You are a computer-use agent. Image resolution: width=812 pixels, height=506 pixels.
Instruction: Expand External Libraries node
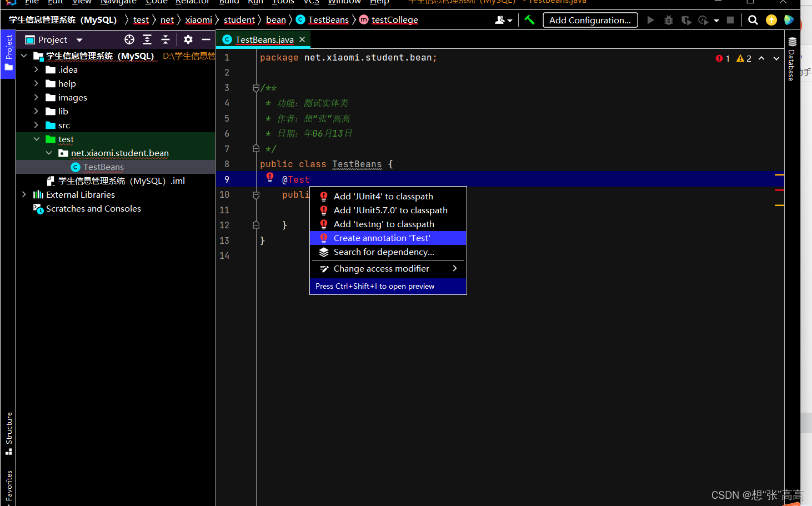pos(24,194)
